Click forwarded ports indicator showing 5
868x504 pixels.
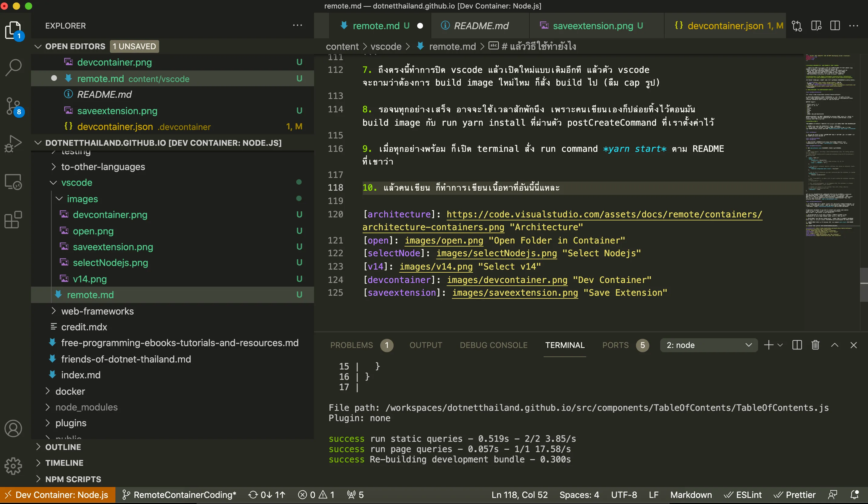point(355,495)
